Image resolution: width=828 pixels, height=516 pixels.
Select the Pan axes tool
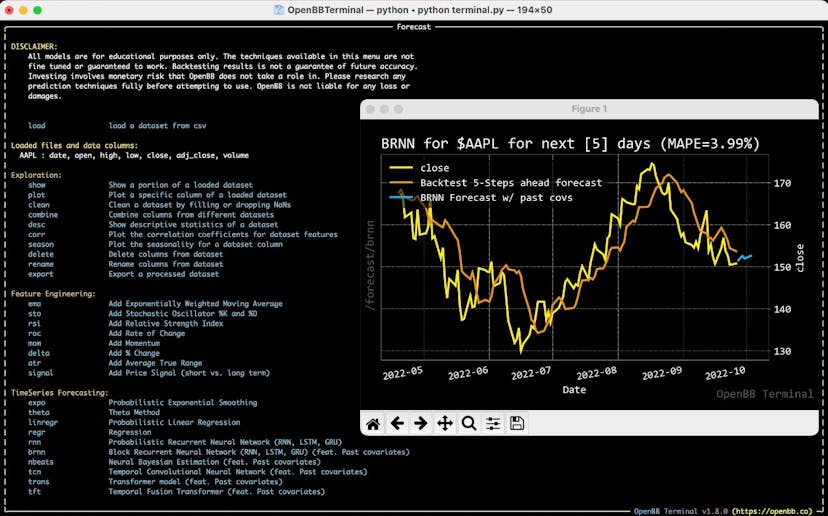445,423
